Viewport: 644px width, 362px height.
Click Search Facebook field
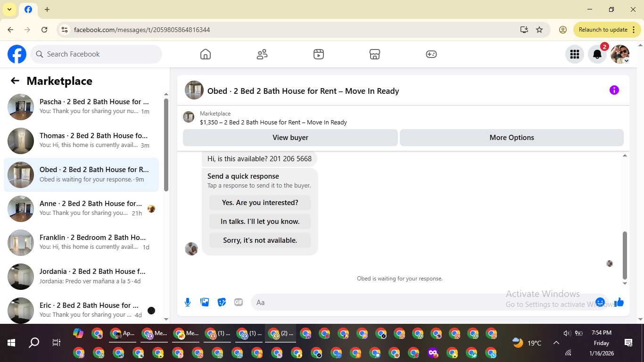(96, 54)
